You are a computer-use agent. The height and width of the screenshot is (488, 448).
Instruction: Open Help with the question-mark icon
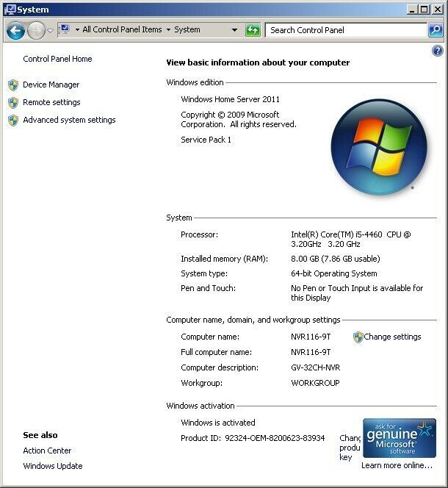click(438, 51)
